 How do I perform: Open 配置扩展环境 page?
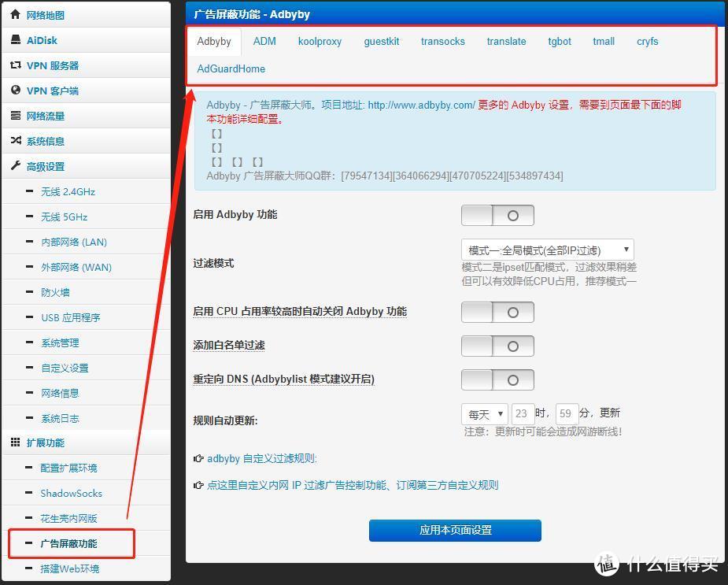click(68, 468)
